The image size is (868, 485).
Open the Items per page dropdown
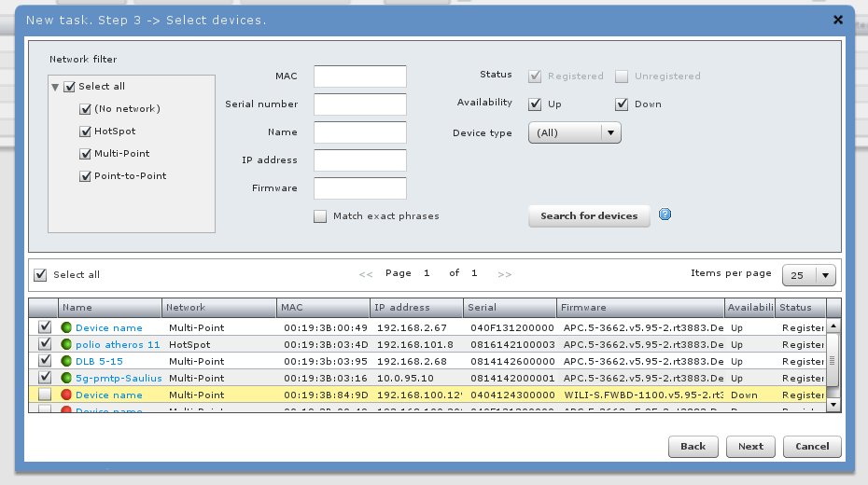809,275
